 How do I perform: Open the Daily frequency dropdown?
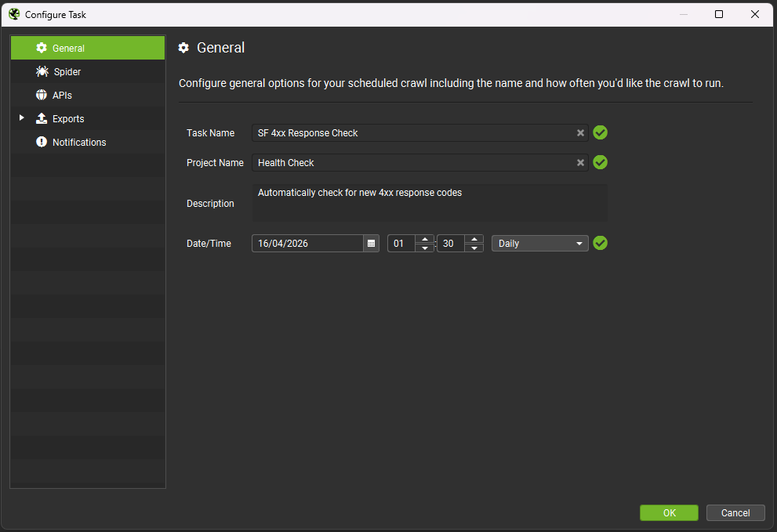click(539, 244)
